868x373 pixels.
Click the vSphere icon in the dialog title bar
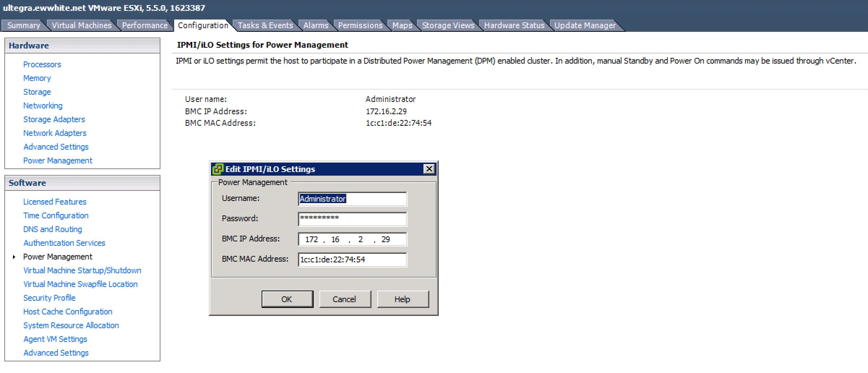(218, 169)
